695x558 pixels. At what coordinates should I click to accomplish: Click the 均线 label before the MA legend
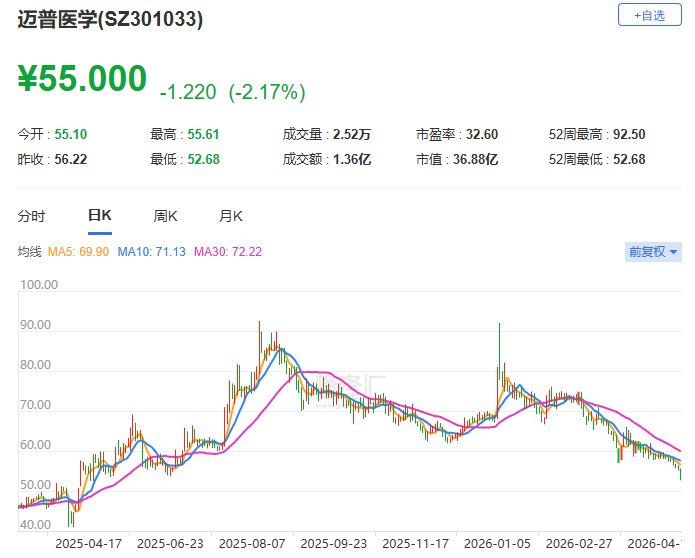point(29,252)
